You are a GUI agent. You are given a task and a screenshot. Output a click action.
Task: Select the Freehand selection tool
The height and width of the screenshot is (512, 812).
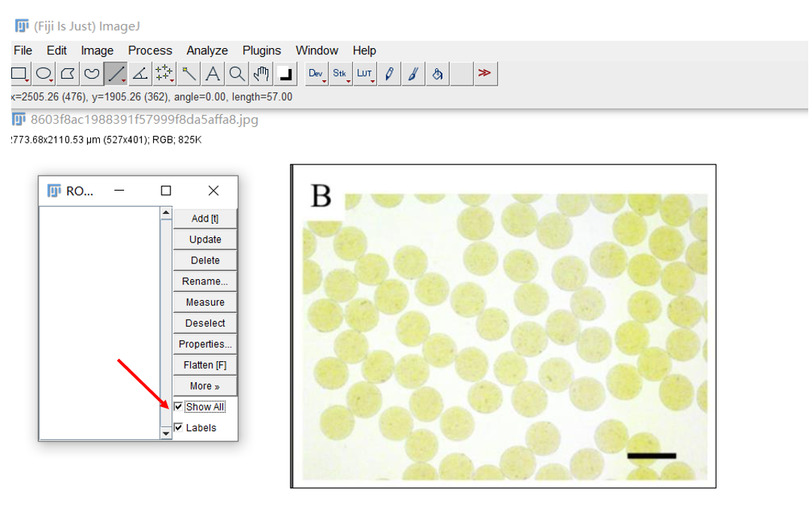point(92,74)
